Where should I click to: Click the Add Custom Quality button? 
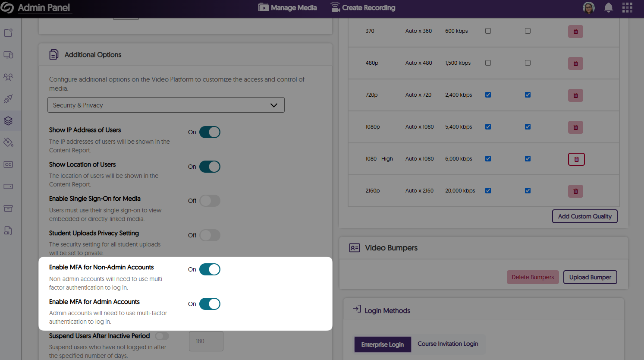tap(584, 216)
